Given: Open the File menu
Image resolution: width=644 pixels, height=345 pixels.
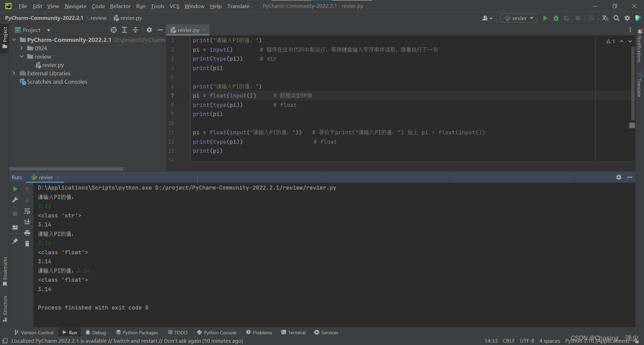Looking at the screenshot, I should (23, 6).
